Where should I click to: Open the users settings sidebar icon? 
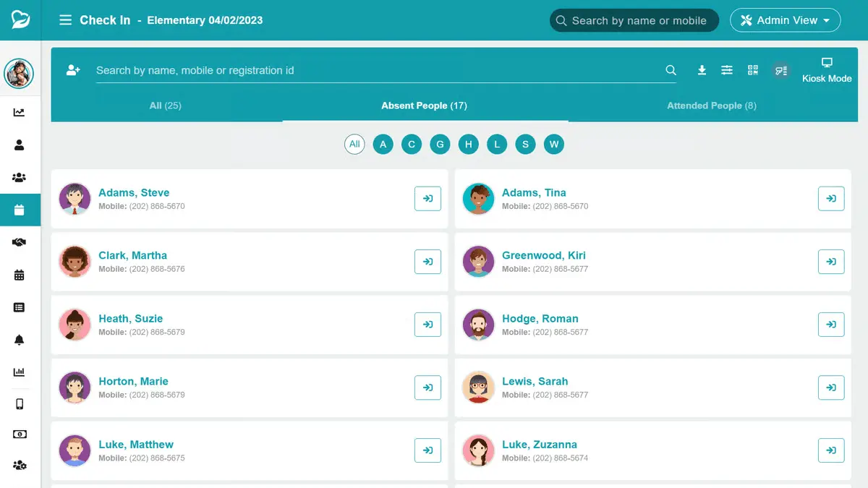(20, 465)
